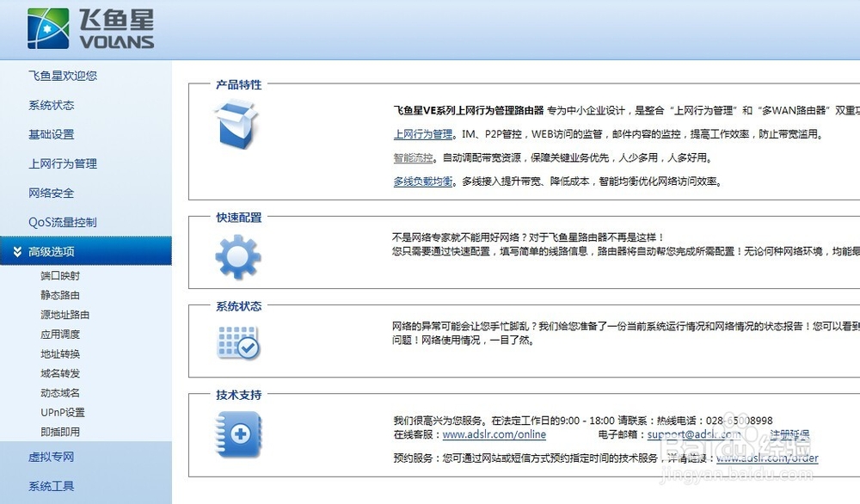Click the 快速配置 section heading
The width and height of the screenshot is (860, 504).
coord(238,218)
